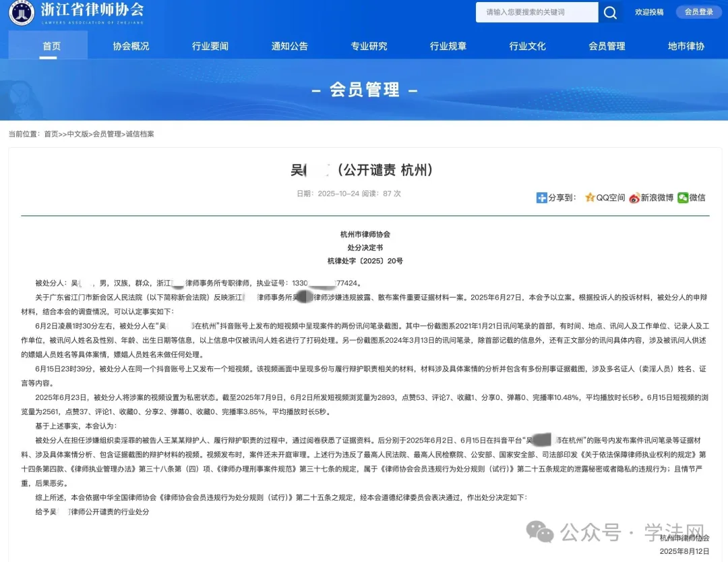
Task: Click the 欢迎投稿 link
Action: pyautogui.click(x=649, y=12)
